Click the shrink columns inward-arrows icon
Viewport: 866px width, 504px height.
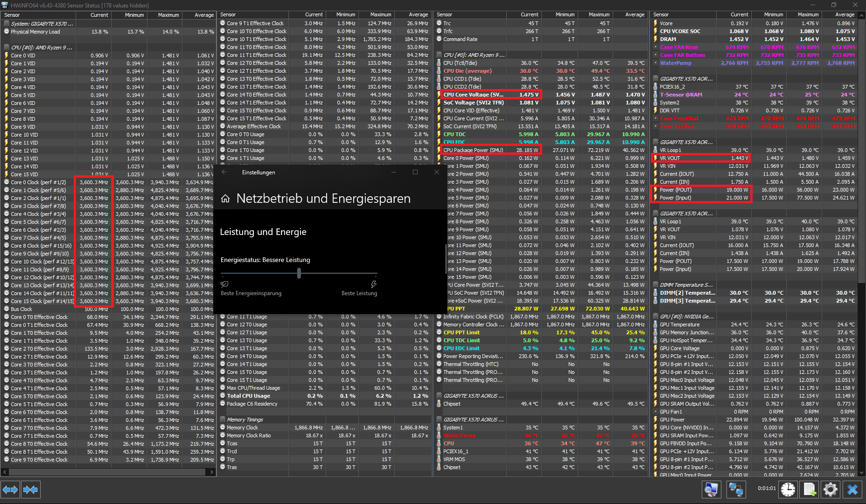[30, 490]
